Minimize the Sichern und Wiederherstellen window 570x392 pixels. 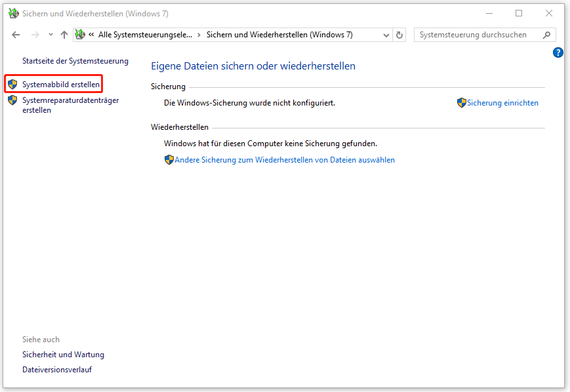coord(489,14)
